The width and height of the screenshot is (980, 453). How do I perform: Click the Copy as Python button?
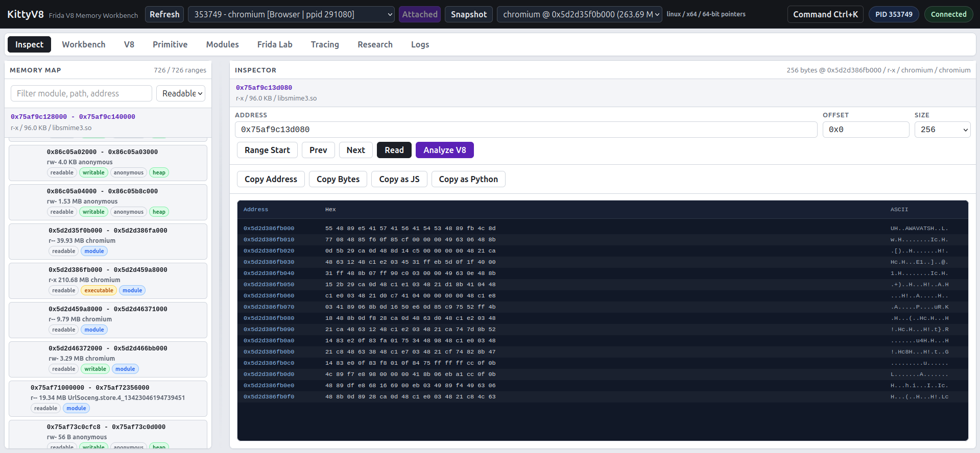coord(468,179)
